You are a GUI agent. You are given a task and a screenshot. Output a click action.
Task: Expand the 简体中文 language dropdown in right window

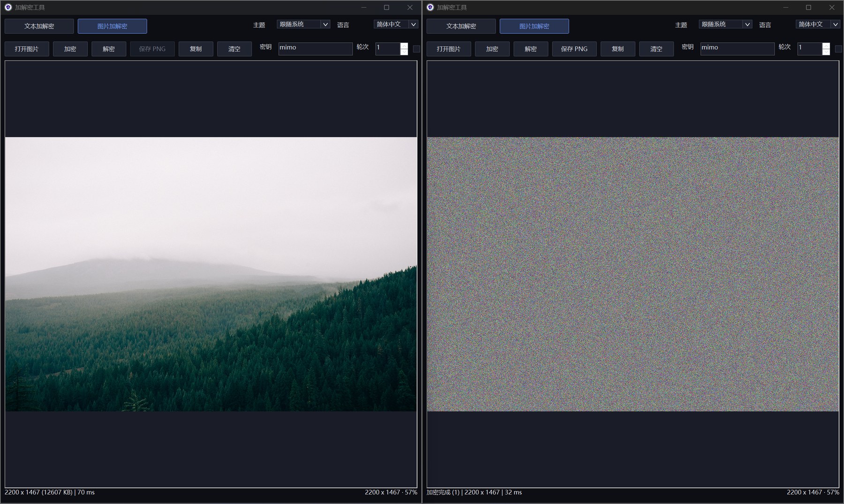(818, 24)
